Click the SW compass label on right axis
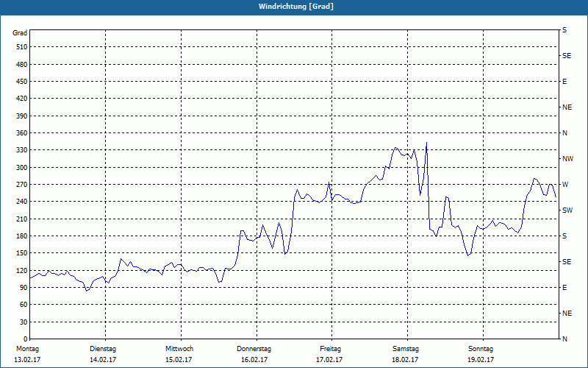 tap(567, 210)
